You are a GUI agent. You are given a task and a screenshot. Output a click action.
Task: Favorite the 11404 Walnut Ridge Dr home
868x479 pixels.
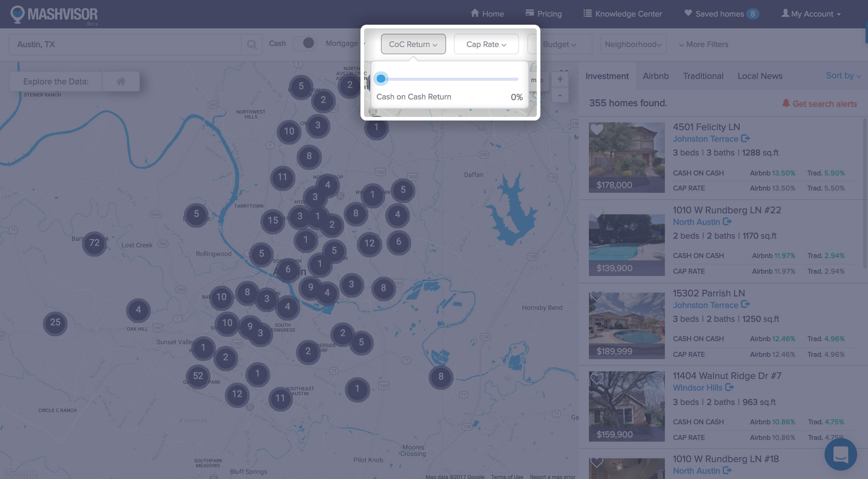coord(597,379)
